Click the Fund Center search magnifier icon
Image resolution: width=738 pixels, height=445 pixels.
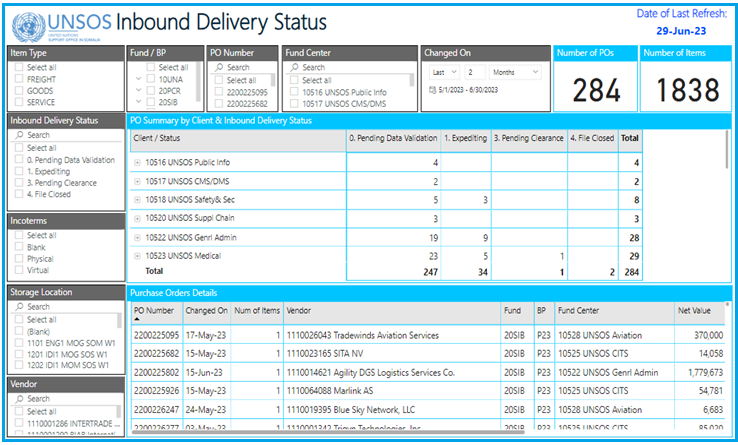click(295, 67)
